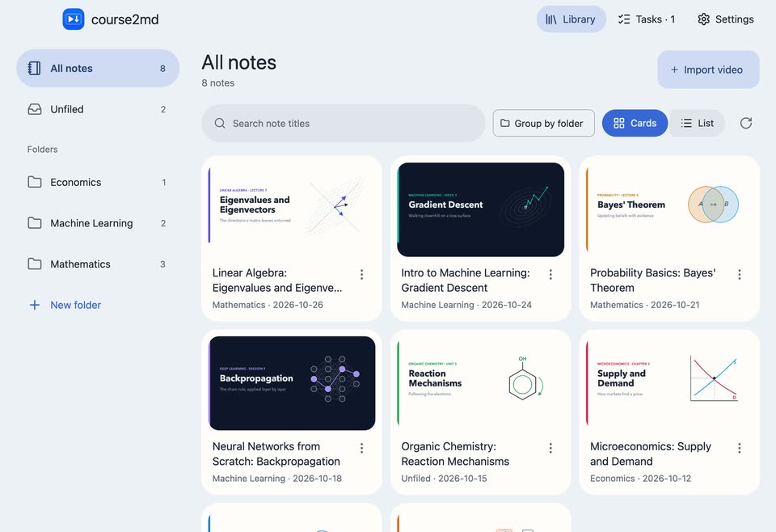
Task: Click the Settings gear icon
Action: point(703,19)
